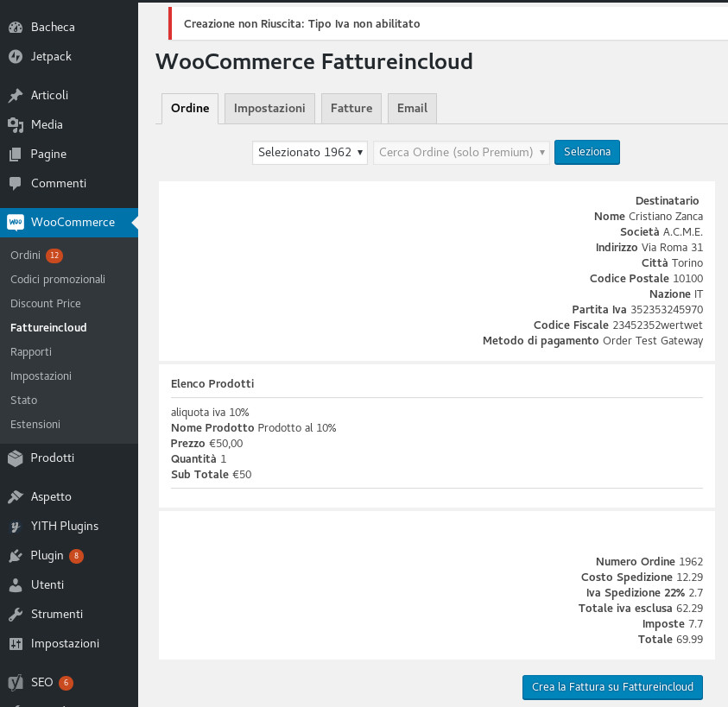Open Estensioni submenu item
This screenshot has height=707, width=728.
point(35,425)
